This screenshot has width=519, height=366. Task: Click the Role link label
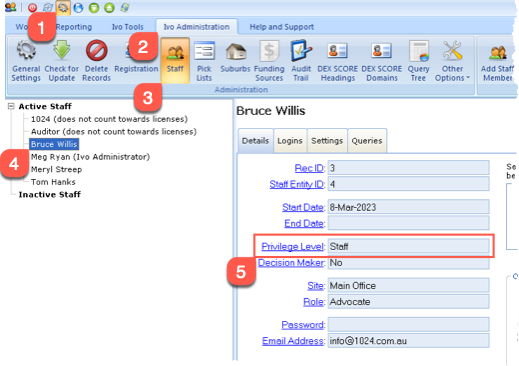point(313,302)
